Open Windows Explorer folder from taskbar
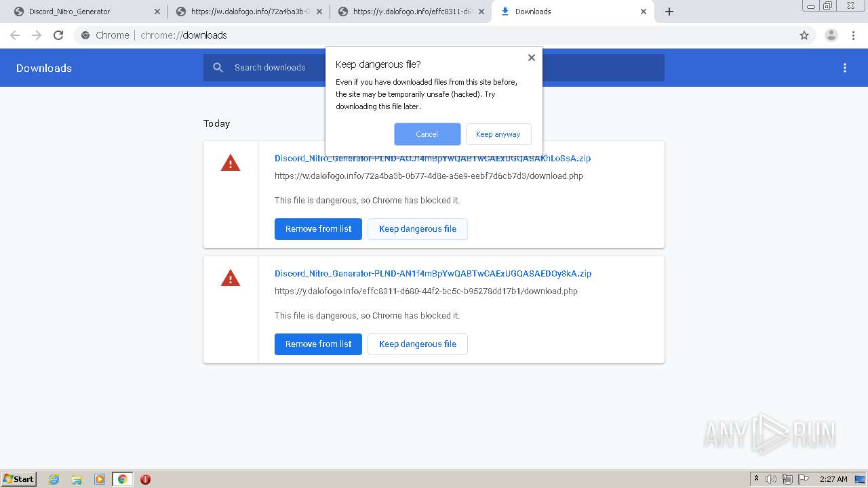This screenshot has height=488, width=868. (77, 479)
